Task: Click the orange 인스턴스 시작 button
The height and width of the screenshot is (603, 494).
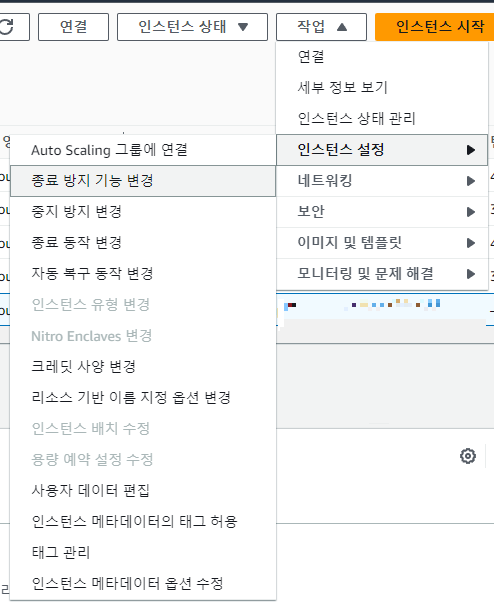Action: click(435, 27)
